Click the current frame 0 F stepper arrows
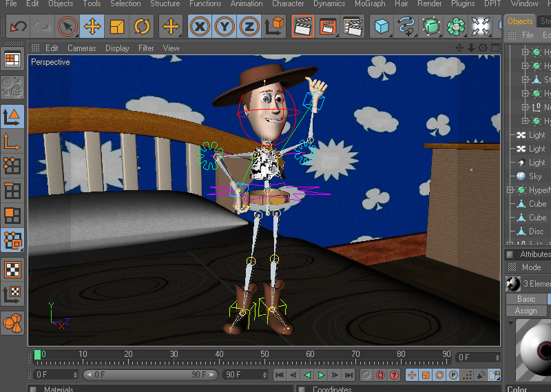Image resolution: width=551 pixels, height=392 pixels. (x=75, y=375)
